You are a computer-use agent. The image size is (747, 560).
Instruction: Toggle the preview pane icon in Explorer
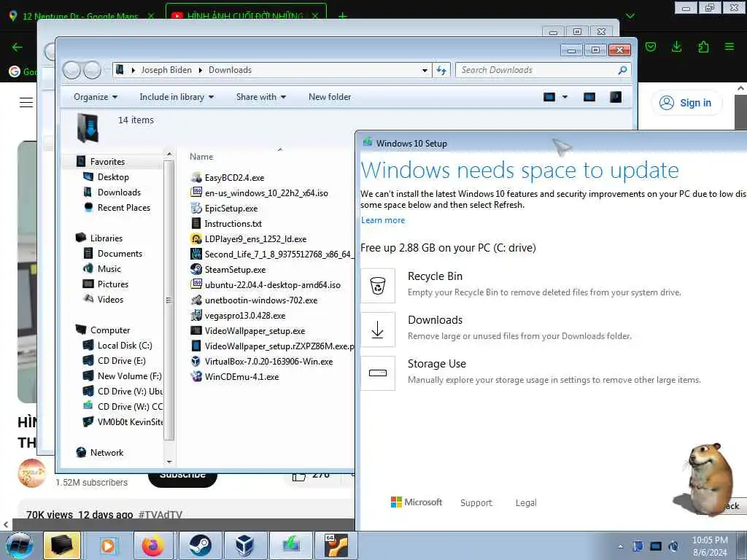[589, 97]
